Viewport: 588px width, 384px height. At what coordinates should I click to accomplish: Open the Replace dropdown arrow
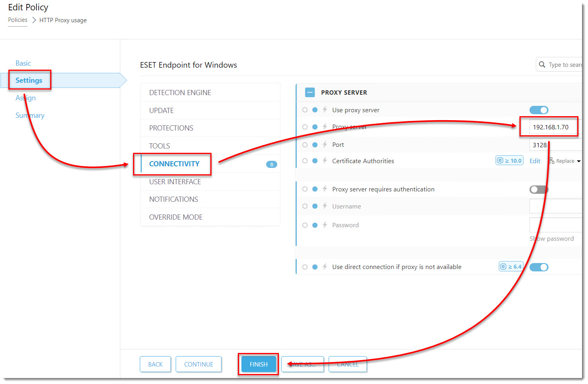coord(578,161)
